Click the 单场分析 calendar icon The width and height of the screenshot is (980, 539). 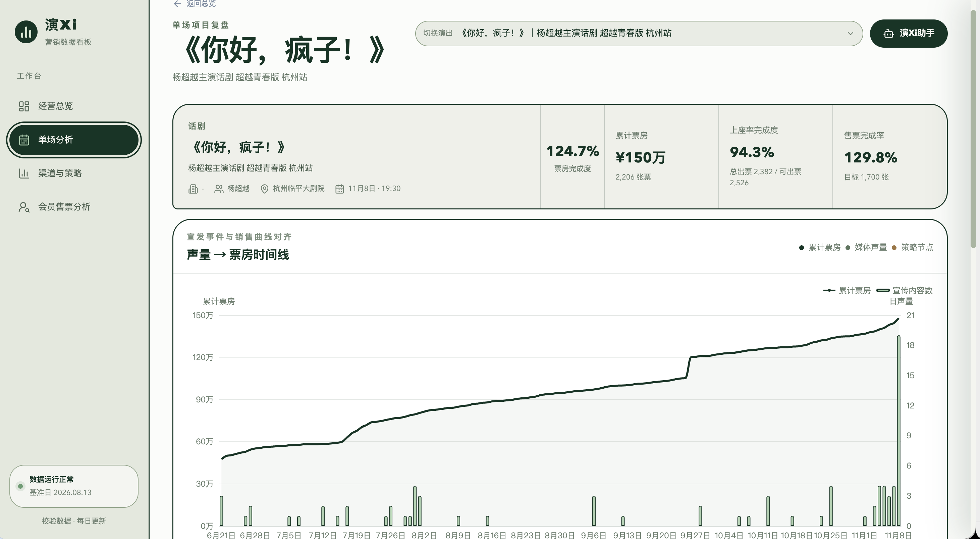pos(24,140)
